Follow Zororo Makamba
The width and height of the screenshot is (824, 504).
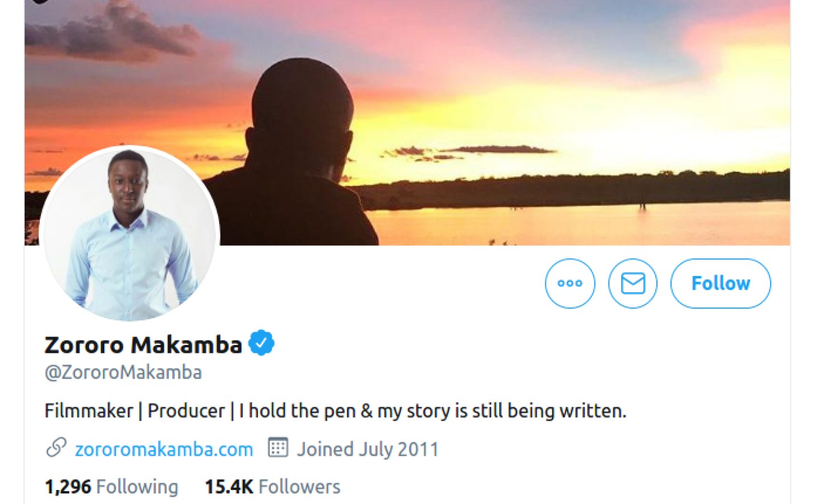[720, 283]
